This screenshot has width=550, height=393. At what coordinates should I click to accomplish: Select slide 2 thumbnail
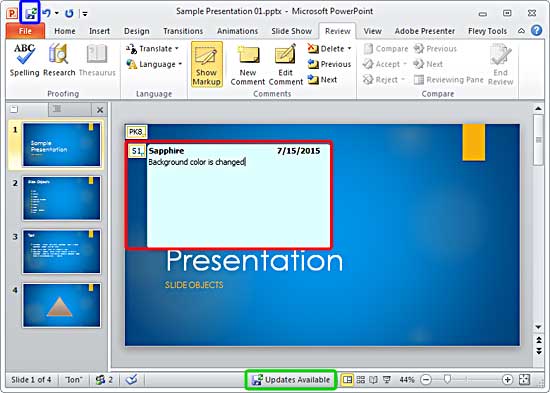tap(62, 198)
